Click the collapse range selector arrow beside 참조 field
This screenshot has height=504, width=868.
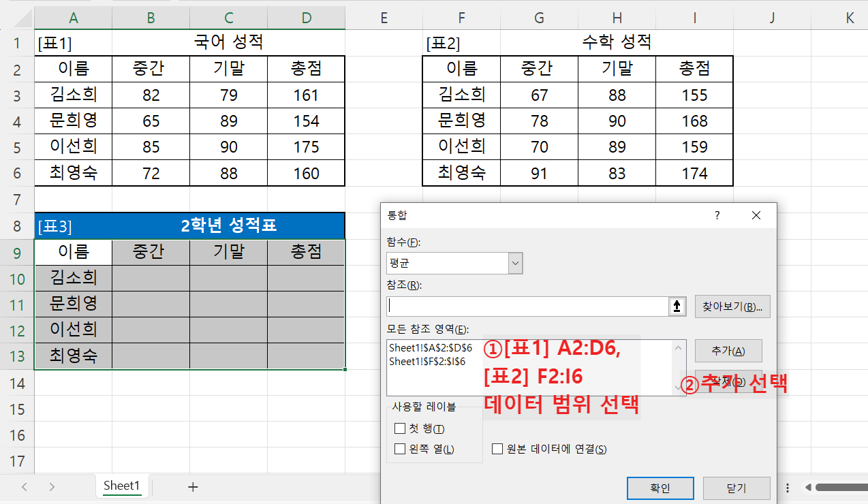point(677,306)
